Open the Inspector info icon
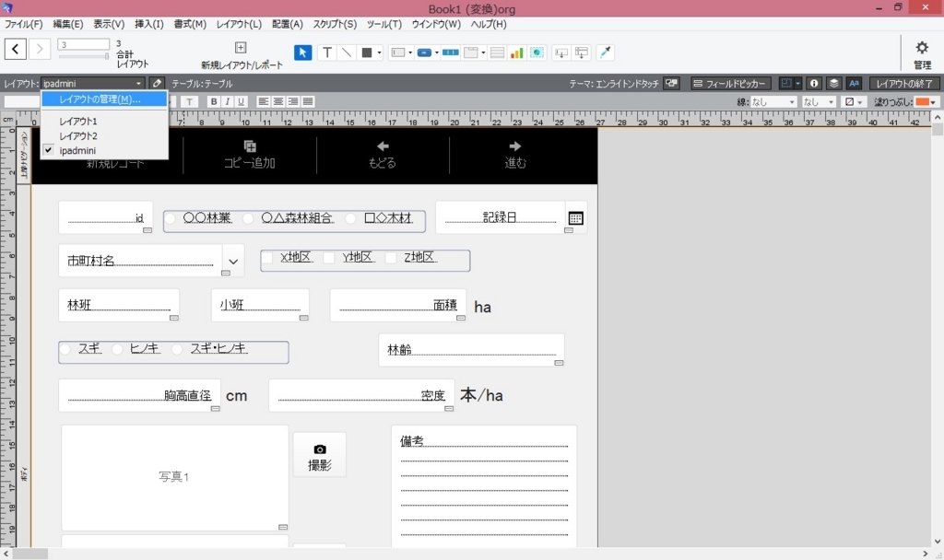 pyautogui.click(x=814, y=84)
